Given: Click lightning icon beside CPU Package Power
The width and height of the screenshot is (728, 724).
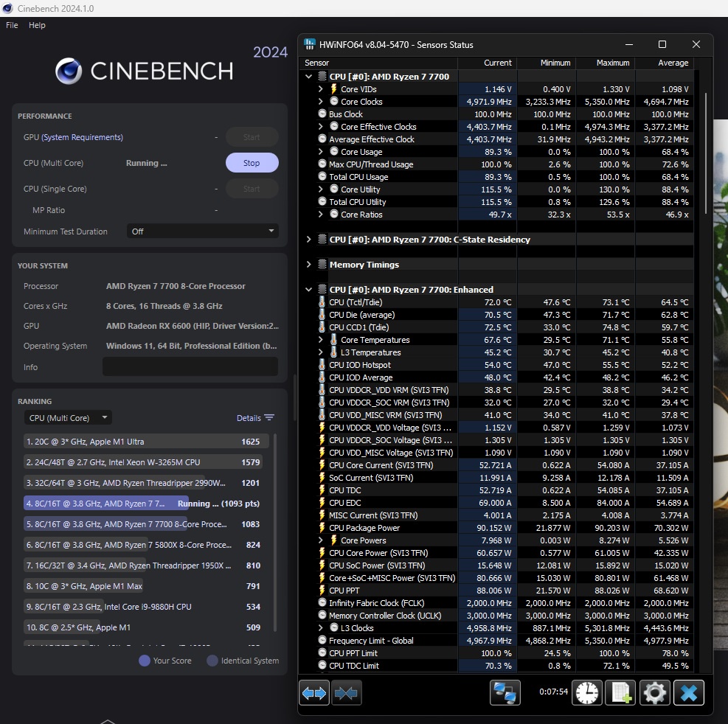Looking at the screenshot, I should tap(322, 528).
